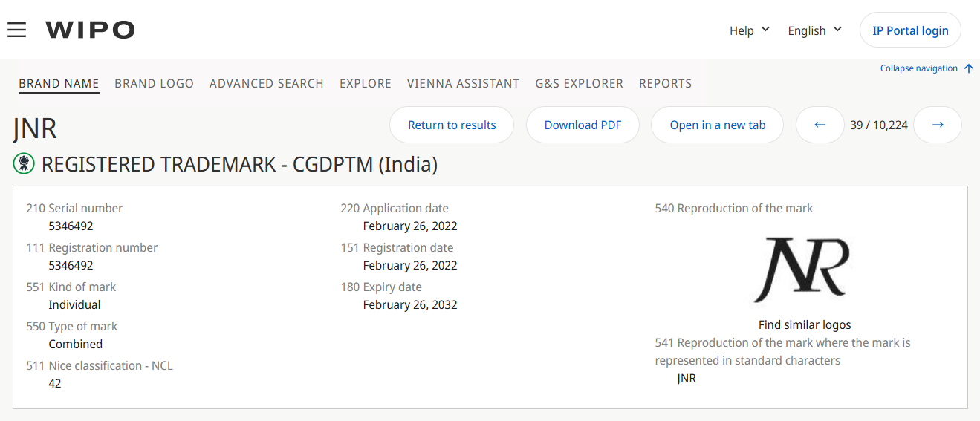
Task: Open the English language dropdown
Action: 814,30
